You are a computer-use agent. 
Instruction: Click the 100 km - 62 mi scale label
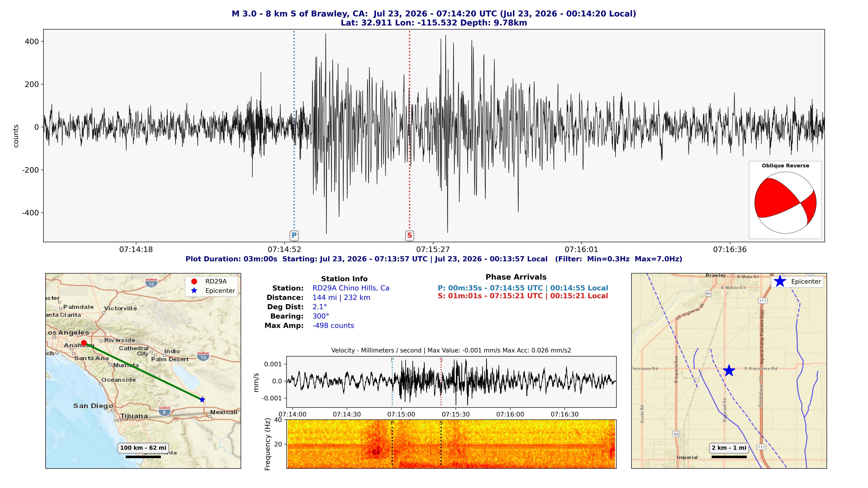(143, 448)
